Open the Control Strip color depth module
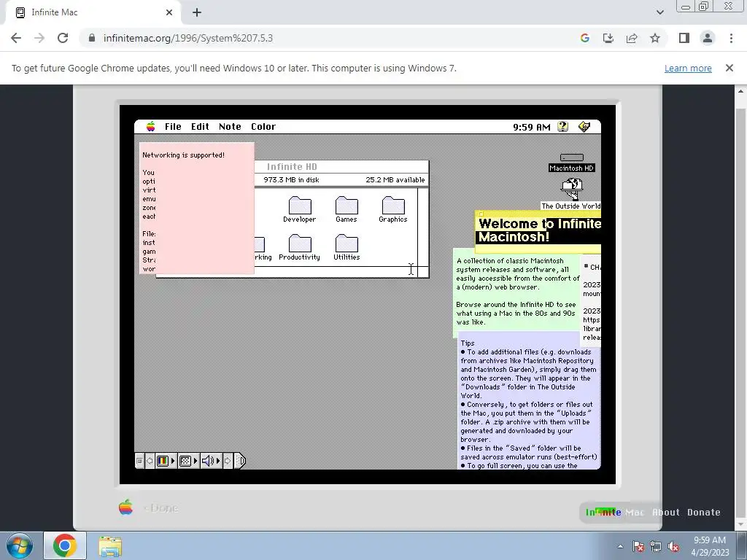This screenshot has height=560, width=747. 166,461
